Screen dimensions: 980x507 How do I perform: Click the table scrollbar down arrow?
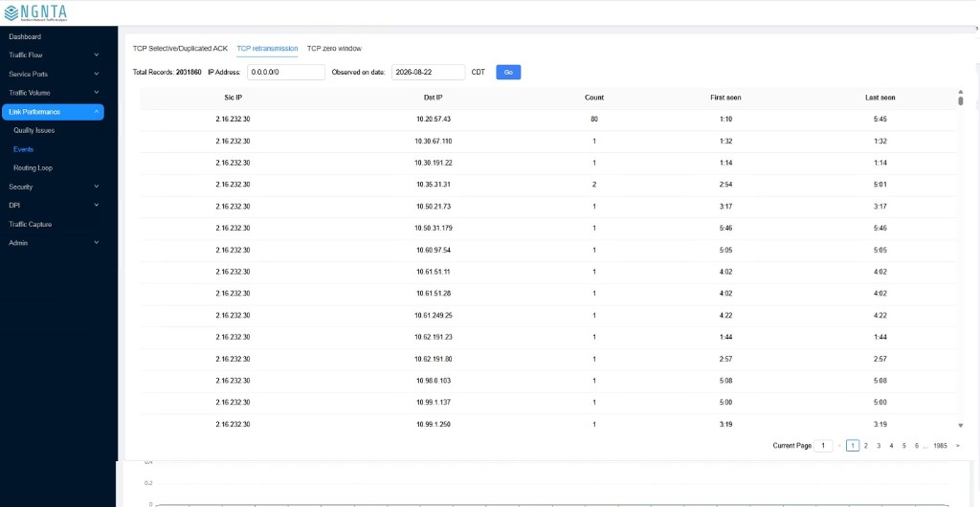point(961,425)
